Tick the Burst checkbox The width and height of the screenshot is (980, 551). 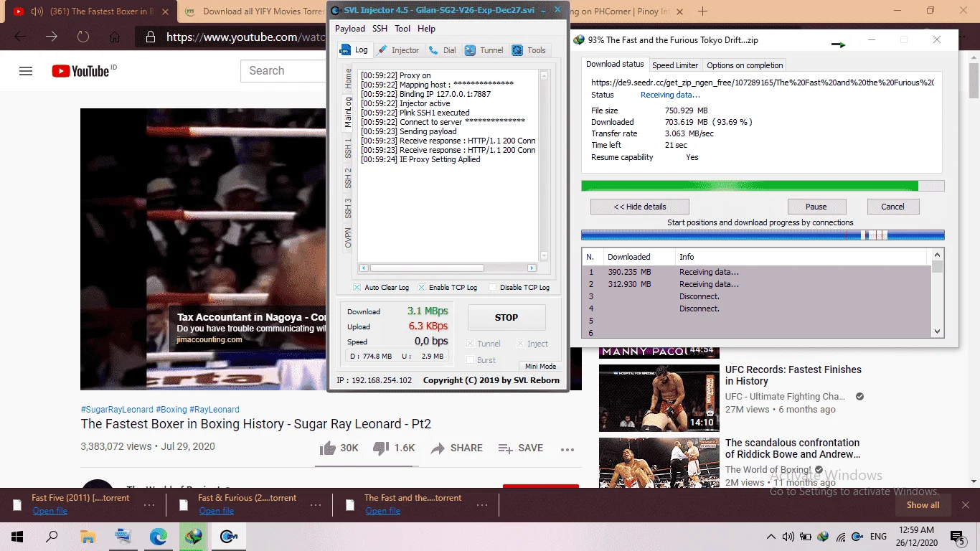coord(471,360)
